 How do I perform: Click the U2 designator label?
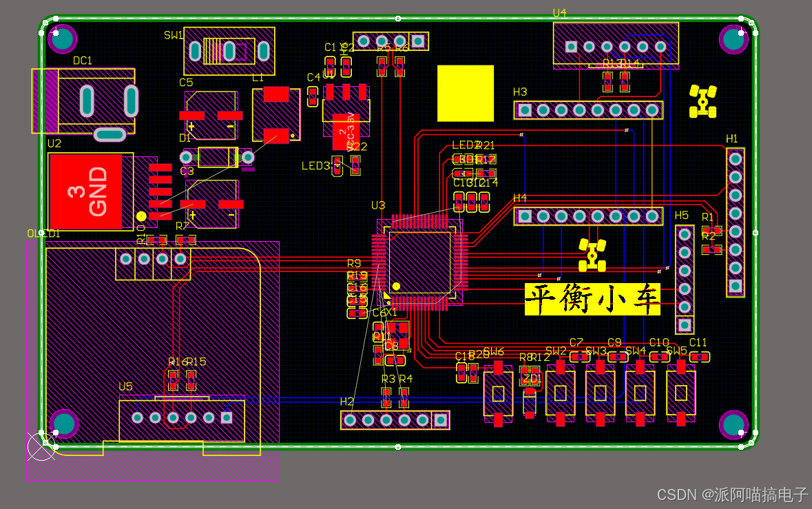(x=54, y=143)
